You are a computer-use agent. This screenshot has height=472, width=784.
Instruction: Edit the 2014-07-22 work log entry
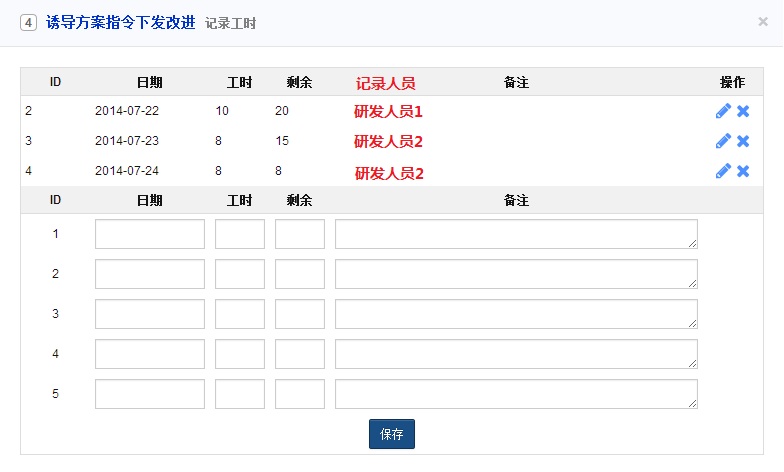coord(723,111)
